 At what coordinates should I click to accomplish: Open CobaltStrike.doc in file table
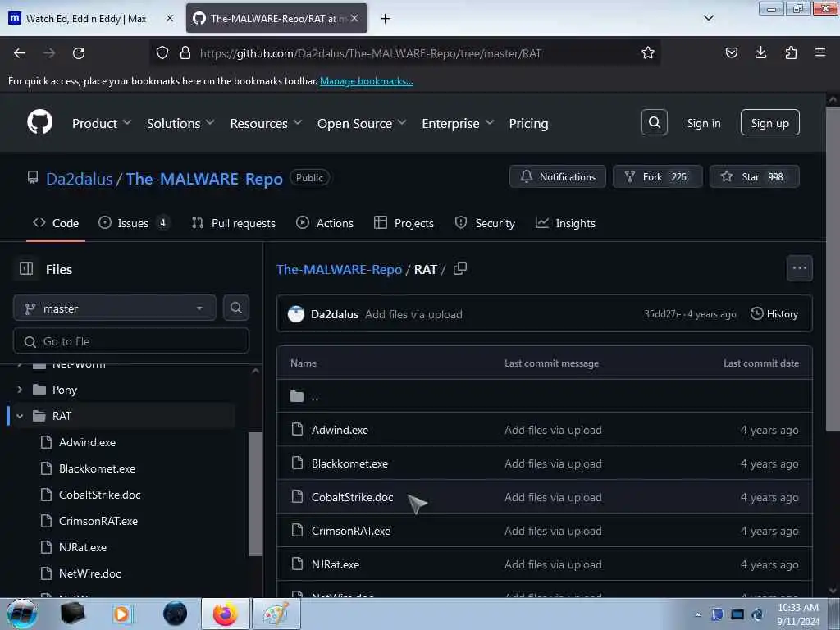[353, 497]
